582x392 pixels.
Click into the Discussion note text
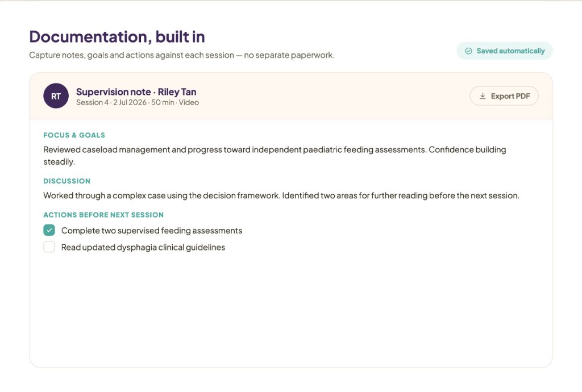coord(281,195)
